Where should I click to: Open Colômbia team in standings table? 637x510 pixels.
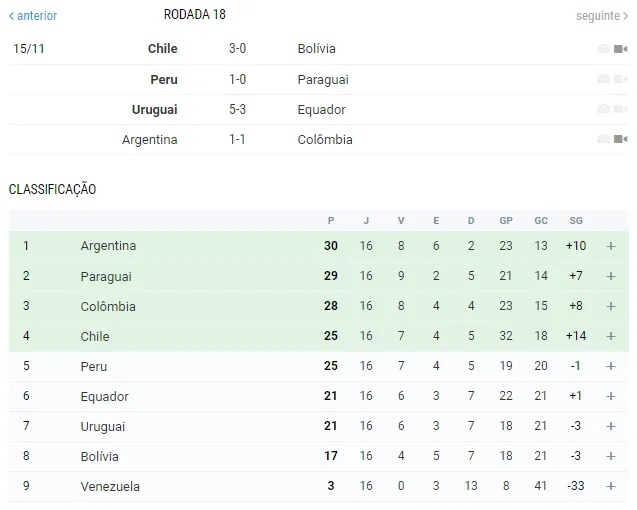coord(108,306)
